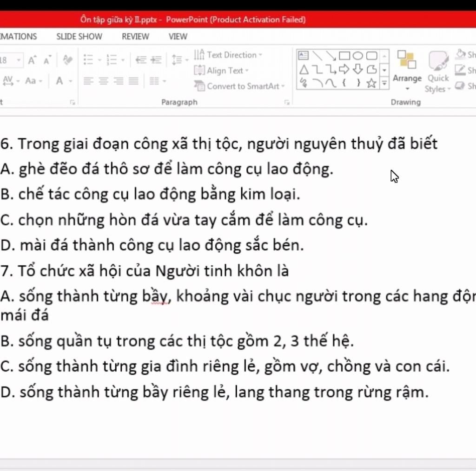Viewport: 476px width, 471px height.
Task: Select the Isosceles Triangle shape
Action: pos(304,70)
